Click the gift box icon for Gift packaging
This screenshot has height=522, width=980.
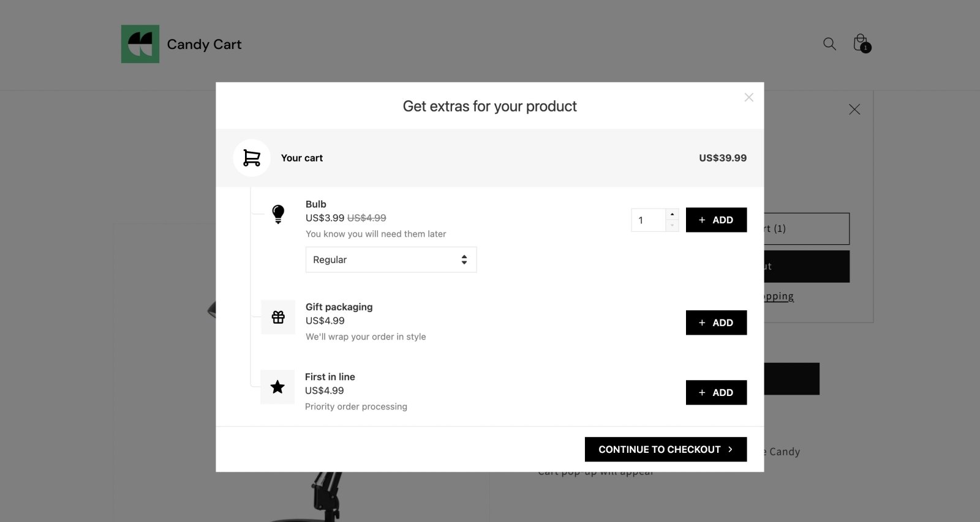click(278, 317)
